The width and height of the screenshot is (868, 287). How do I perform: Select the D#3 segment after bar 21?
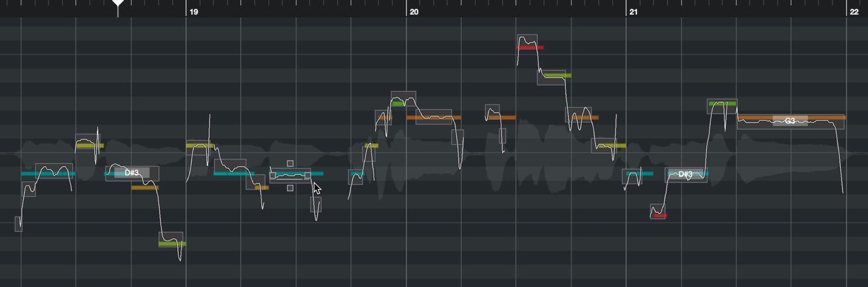[x=686, y=174]
